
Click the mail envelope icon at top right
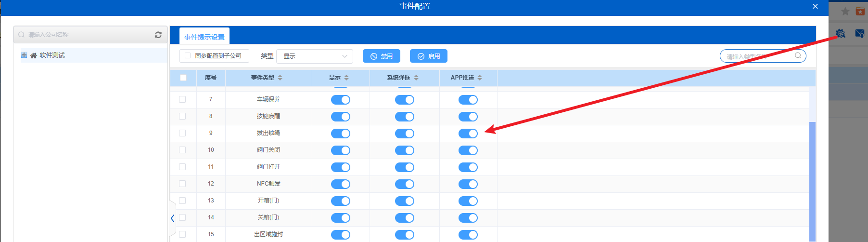pos(859,33)
